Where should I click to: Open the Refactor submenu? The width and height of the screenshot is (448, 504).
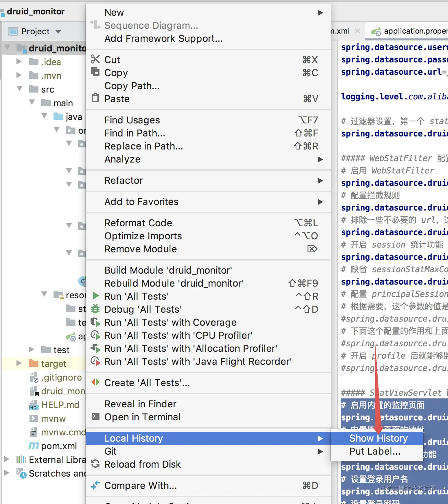click(x=208, y=180)
